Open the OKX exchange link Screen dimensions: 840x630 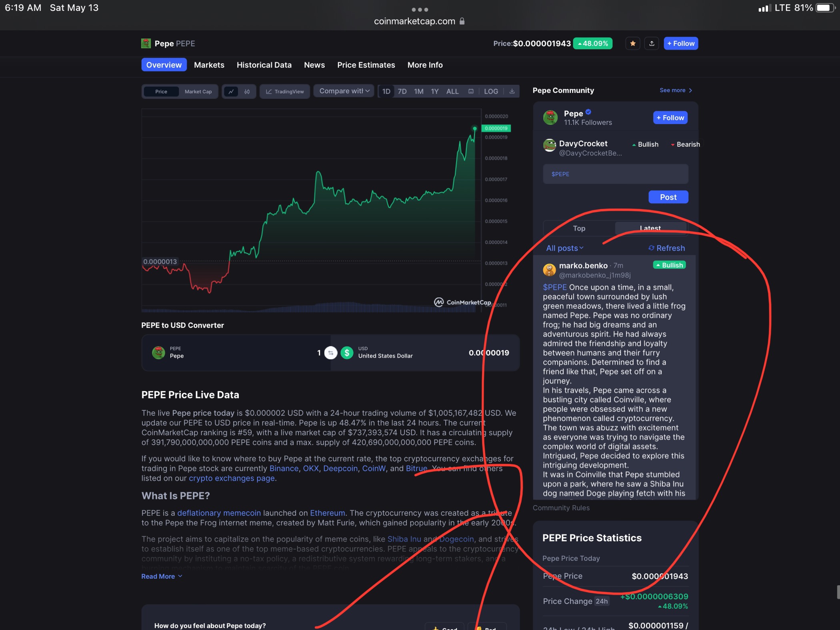click(x=311, y=468)
